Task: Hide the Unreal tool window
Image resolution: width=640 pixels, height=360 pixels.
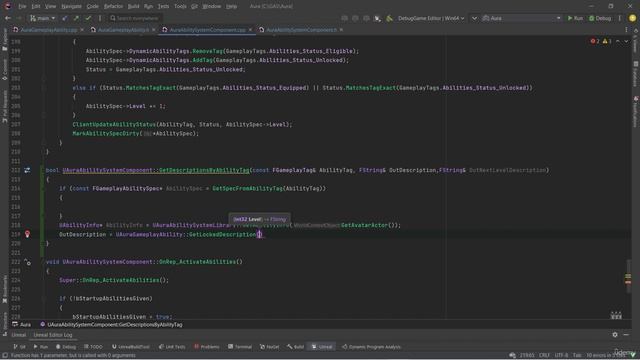Action: point(626,335)
